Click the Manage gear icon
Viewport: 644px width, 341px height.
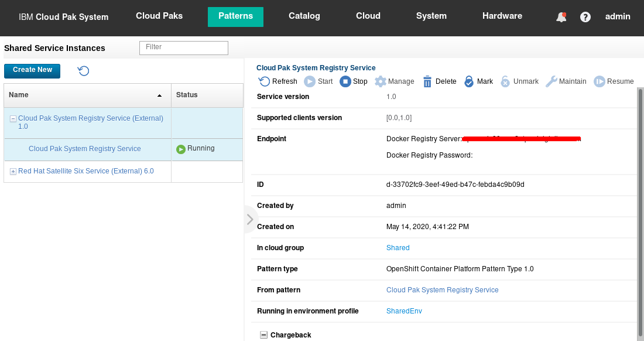(381, 81)
